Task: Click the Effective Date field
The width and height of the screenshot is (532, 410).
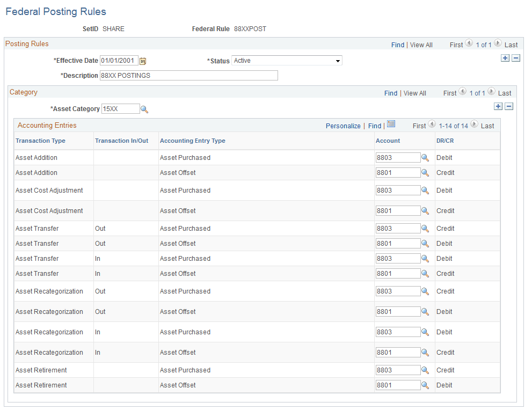Action: coord(119,61)
